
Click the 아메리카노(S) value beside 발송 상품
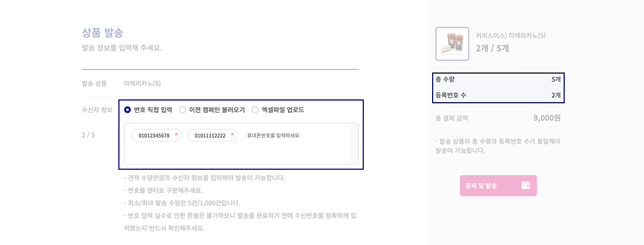click(142, 83)
